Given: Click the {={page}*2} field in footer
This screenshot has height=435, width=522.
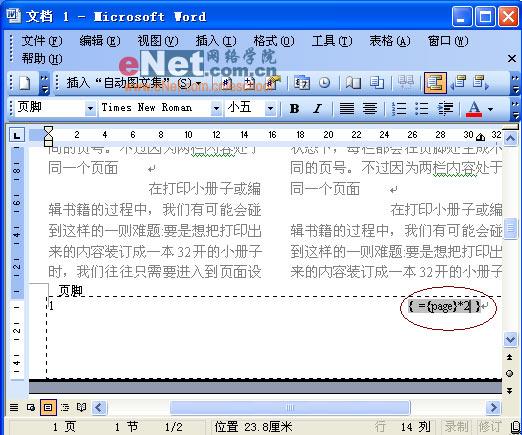Looking at the screenshot, I should (x=444, y=306).
